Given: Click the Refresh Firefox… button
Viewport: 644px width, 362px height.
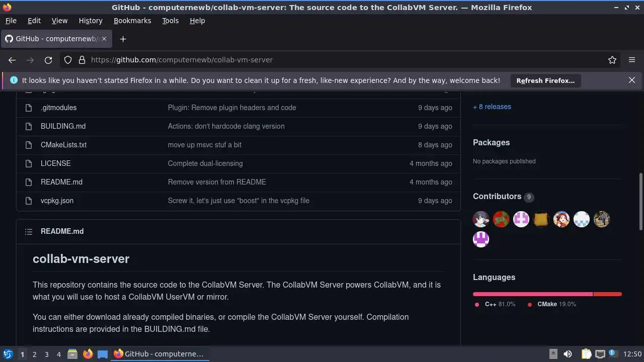Looking at the screenshot, I should pyautogui.click(x=545, y=80).
